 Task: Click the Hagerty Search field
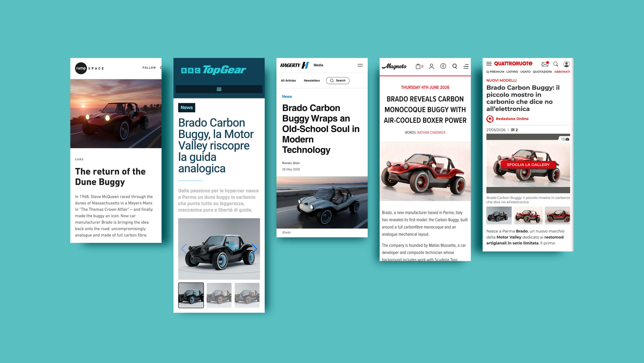[338, 81]
